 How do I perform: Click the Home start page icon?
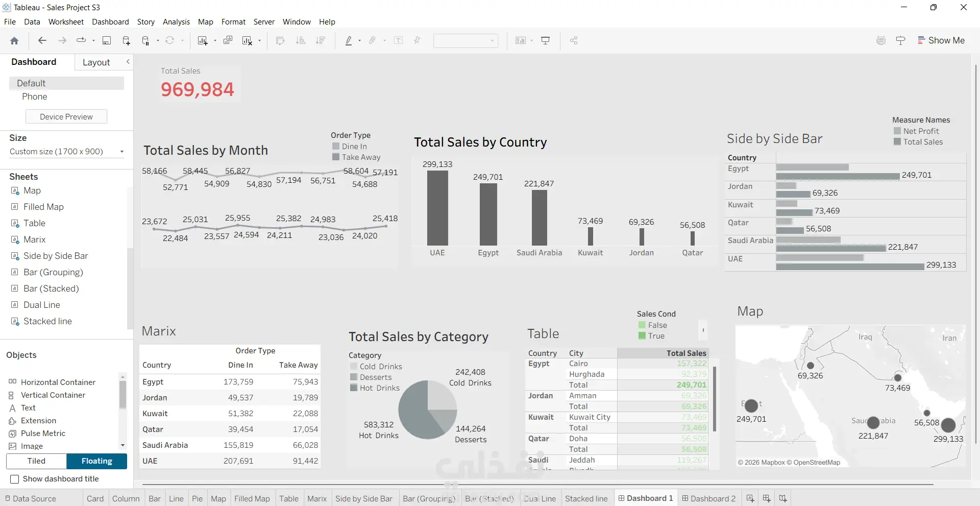14,40
